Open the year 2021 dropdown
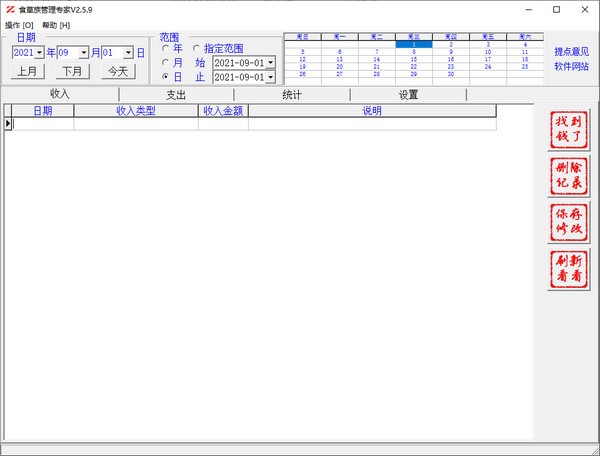Viewport: 600px width, 456px height. tap(39, 53)
